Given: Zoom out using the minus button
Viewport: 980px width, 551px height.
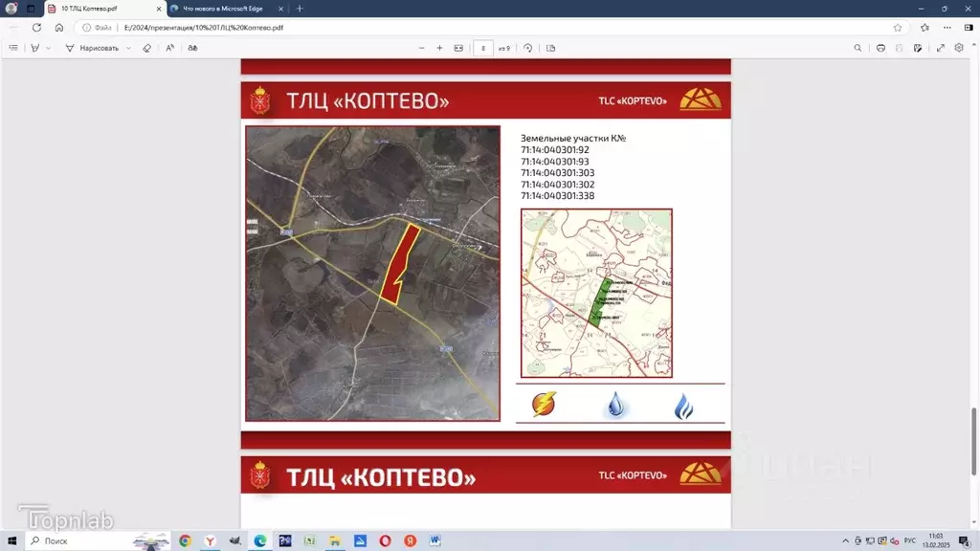Looking at the screenshot, I should click(x=421, y=48).
